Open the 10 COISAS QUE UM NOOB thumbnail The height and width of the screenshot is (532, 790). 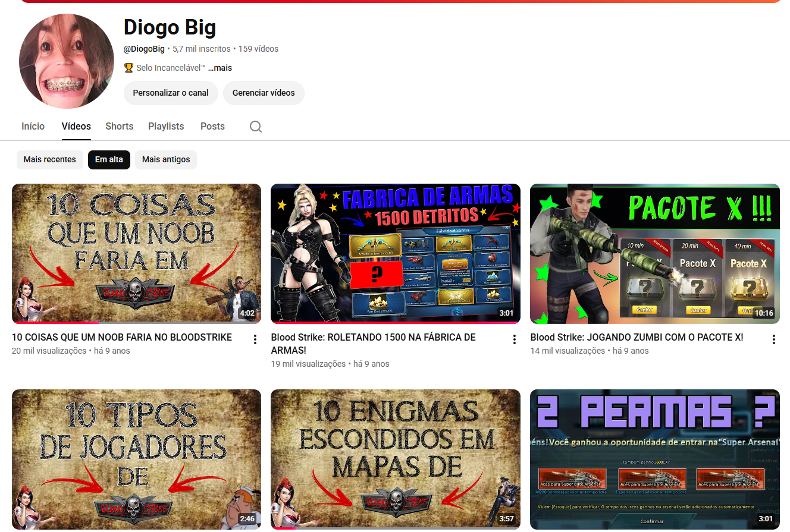[136, 254]
